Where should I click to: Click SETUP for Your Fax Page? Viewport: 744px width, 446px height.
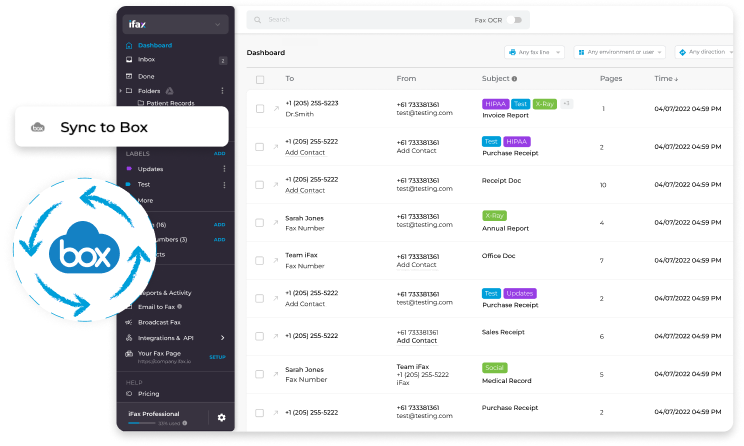point(217,357)
